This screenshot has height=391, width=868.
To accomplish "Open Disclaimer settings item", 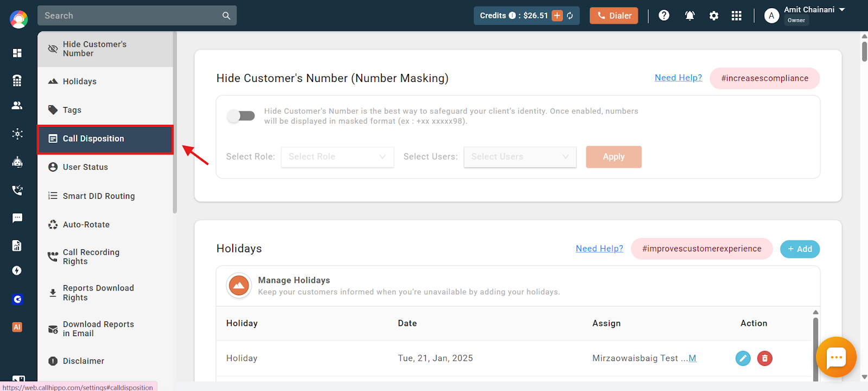I will coord(105,361).
